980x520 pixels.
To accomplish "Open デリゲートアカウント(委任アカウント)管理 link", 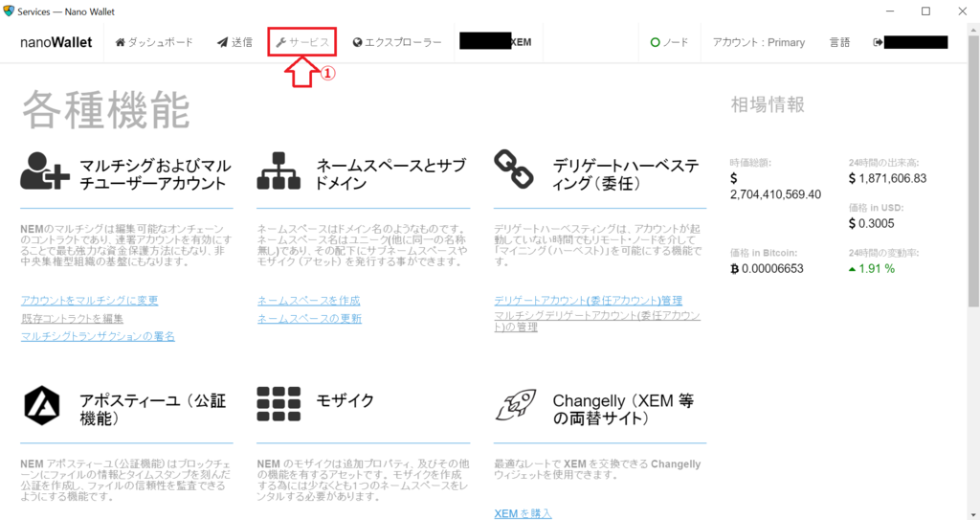I will tap(589, 301).
